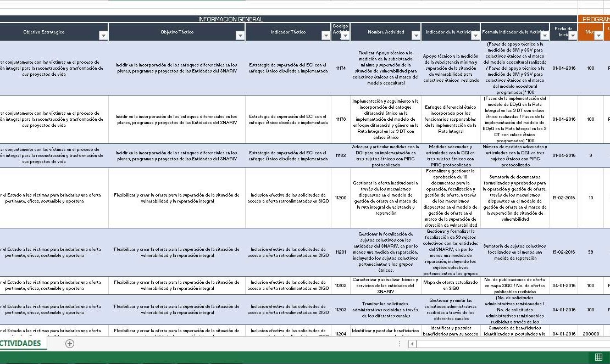Select the Objetivo Táctico header cell label
Viewport: 610px width, 364px height.
pos(177,32)
